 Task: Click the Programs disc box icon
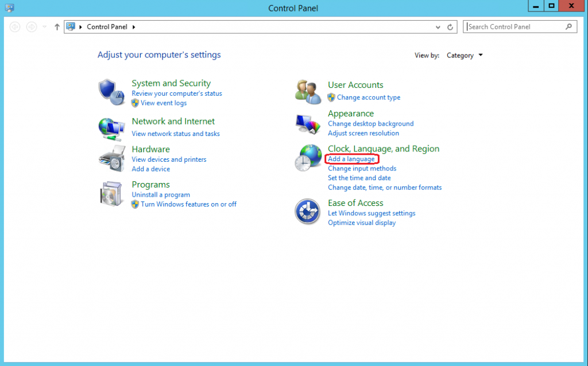[x=111, y=194]
